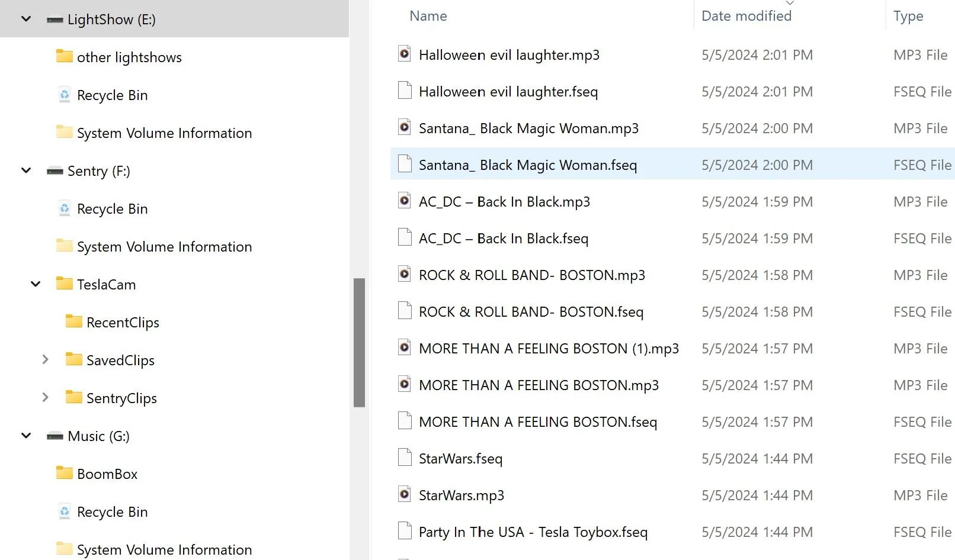Sort files by the Type column header

click(908, 16)
